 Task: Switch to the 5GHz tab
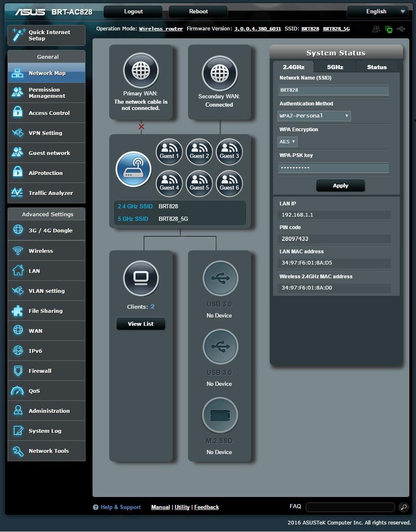pos(335,67)
